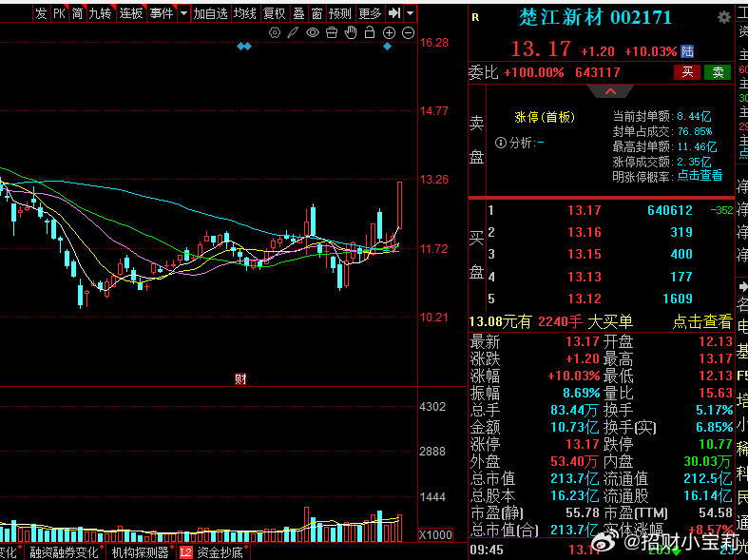Open the 预测 forecast tool
Viewport: 748px width, 560px height.
(x=340, y=13)
